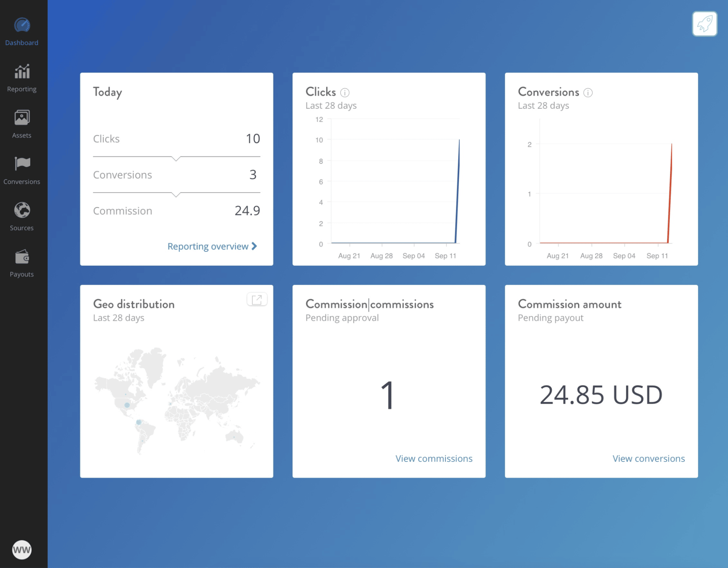This screenshot has width=728, height=568.
Task: Expand details via the Reporting overview chevron
Action: [254, 246]
